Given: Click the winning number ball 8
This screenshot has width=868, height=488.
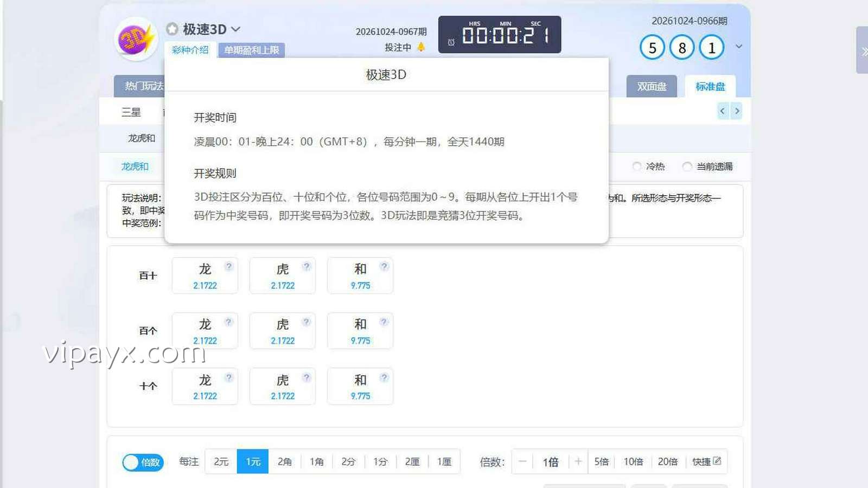Looking at the screenshot, I should [x=682, y=48].
